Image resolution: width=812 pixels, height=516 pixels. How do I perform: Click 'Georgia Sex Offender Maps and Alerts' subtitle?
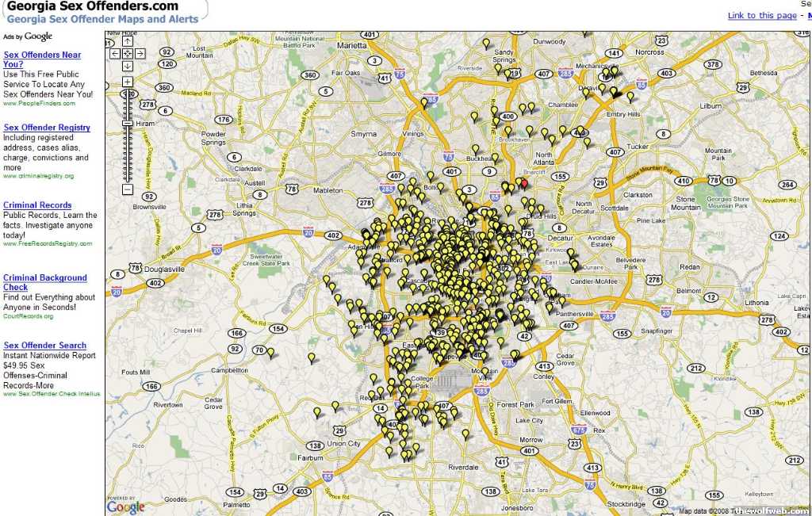click(102, 19)
